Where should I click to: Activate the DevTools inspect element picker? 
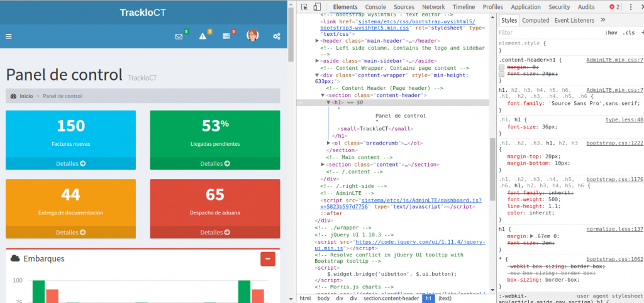point(304,7)
